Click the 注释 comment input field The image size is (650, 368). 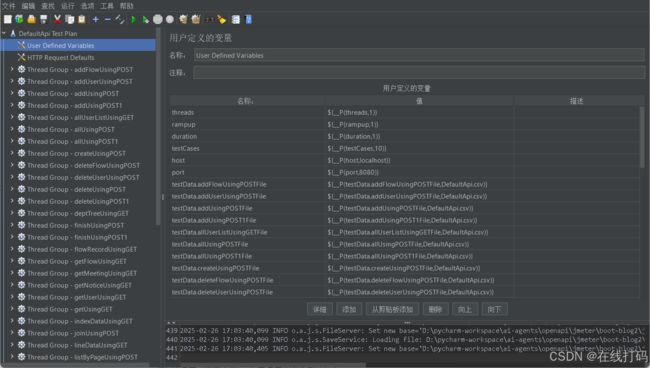tap(419, 73)
